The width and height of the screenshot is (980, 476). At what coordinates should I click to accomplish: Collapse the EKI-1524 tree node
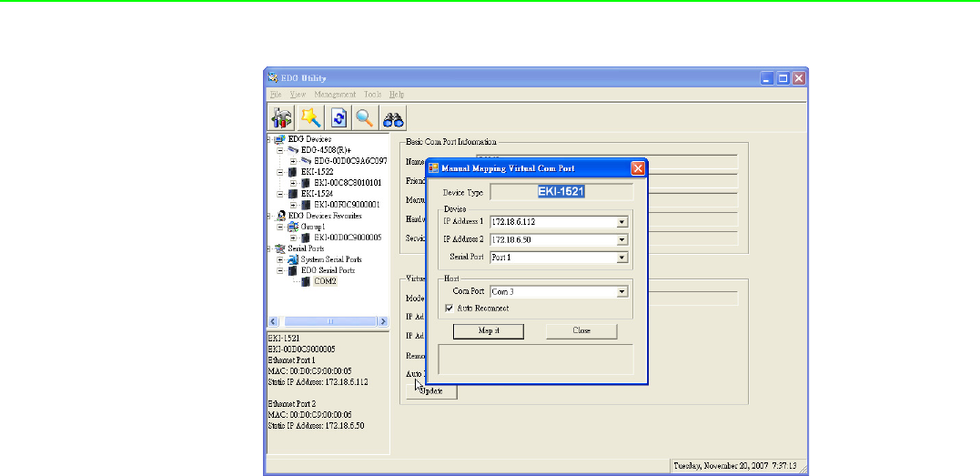(280, 194)
